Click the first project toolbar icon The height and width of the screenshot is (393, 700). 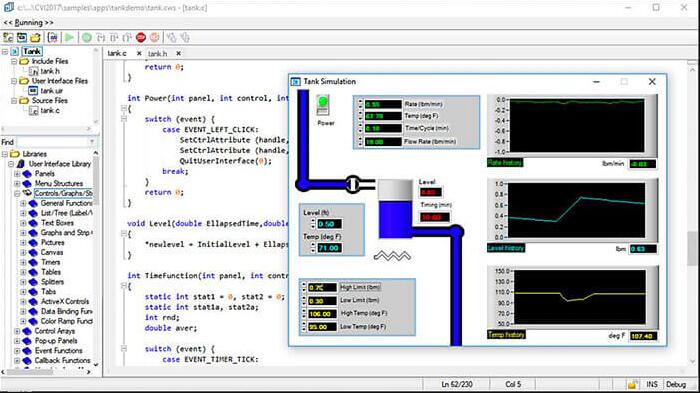click(8, 38)
